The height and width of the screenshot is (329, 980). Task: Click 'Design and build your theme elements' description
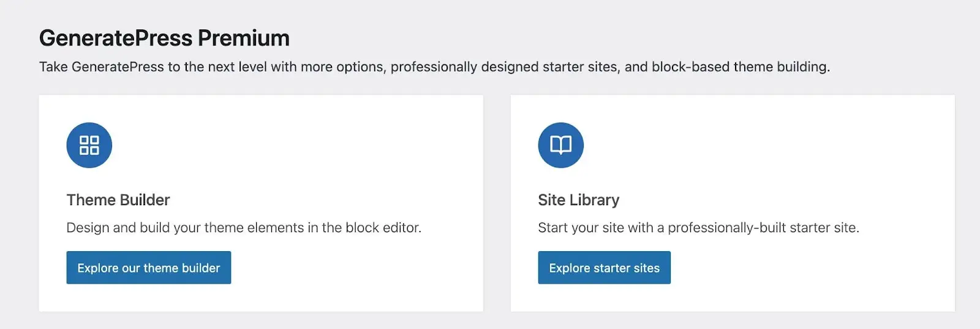click(x=244, y=227)
